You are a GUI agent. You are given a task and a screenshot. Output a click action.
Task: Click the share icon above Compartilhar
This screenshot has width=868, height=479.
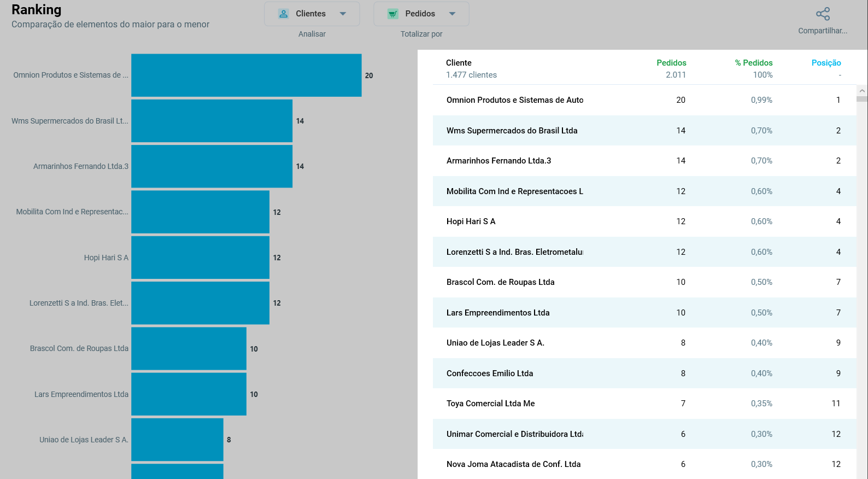pos(823,14)
